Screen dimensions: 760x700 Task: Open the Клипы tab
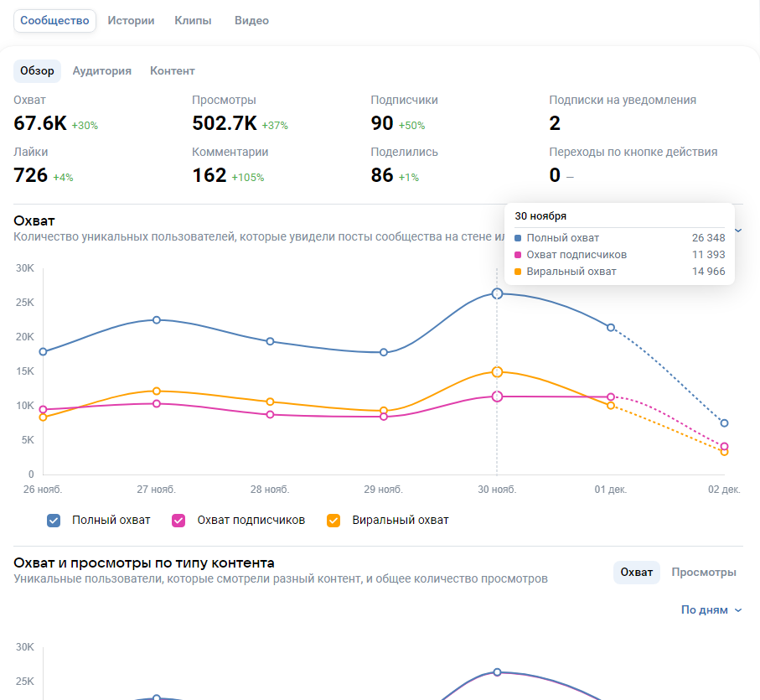193,21
